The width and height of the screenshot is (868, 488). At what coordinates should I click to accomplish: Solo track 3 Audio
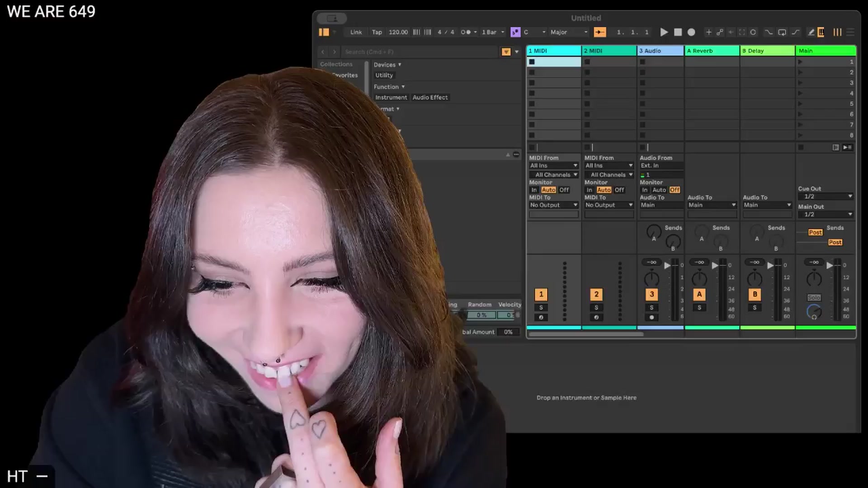[651, 308]
